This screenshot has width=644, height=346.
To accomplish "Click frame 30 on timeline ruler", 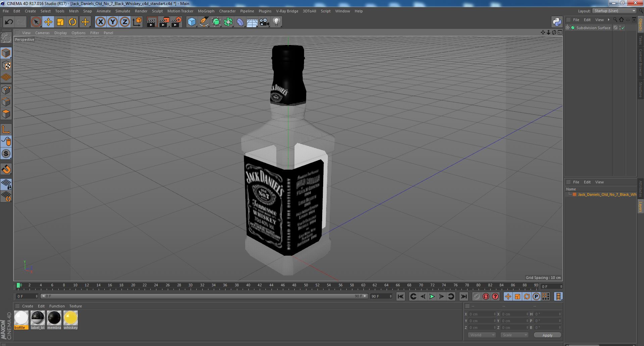I will point(190,285).
